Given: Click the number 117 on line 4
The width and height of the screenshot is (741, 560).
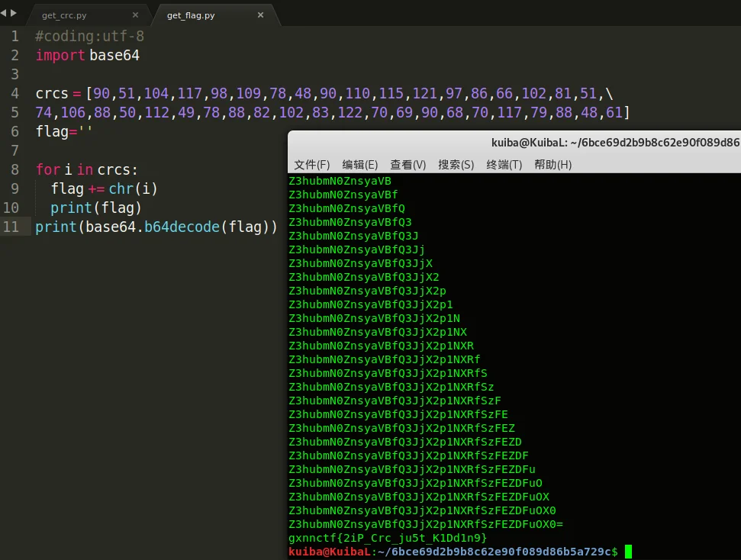Looking at the screenshot, I should pyautogui.click(x=189, y=94).
